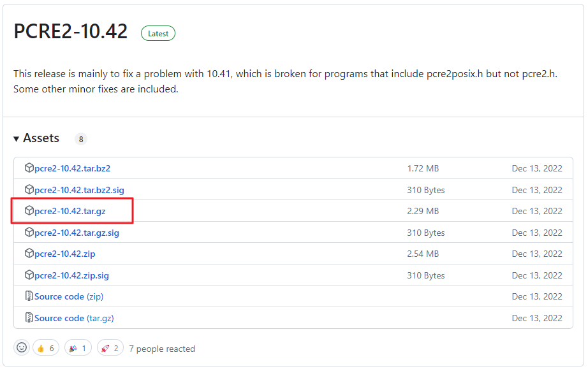Download pcre2-10.42.tar.gz

point(70,212)
